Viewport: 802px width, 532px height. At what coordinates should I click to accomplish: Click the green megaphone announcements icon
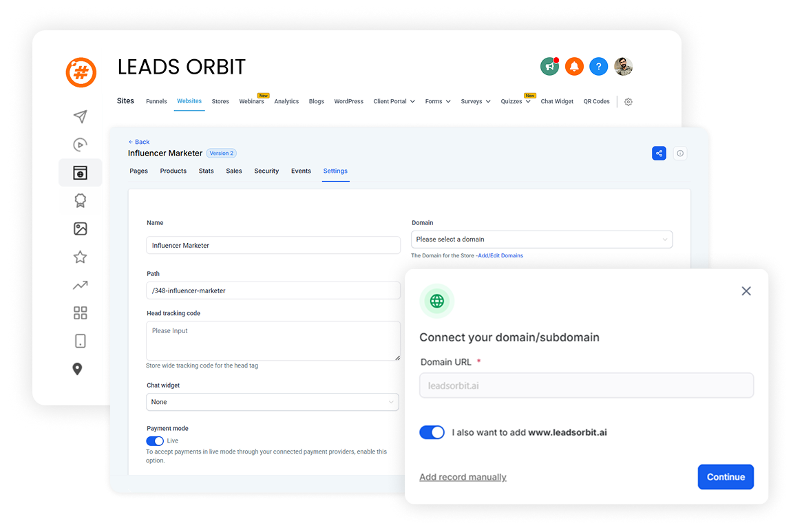pyautogui.click(x=550, y=67)
